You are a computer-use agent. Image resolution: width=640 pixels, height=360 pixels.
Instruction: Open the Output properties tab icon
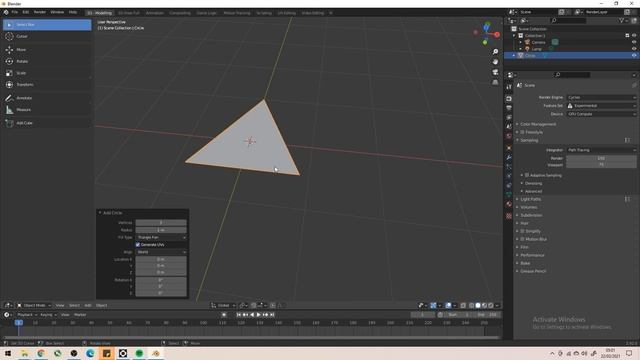(x=509, y=108)
